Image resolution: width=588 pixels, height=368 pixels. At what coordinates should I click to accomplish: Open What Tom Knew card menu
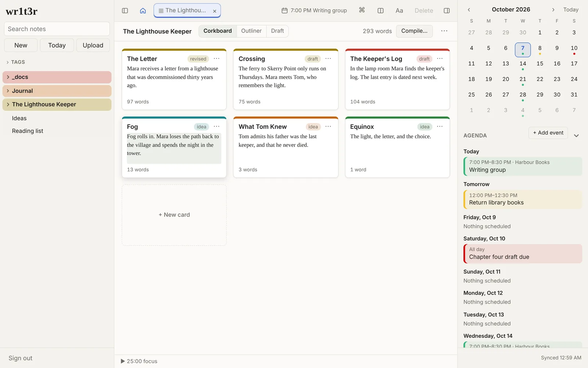click(x=328, y=127)
